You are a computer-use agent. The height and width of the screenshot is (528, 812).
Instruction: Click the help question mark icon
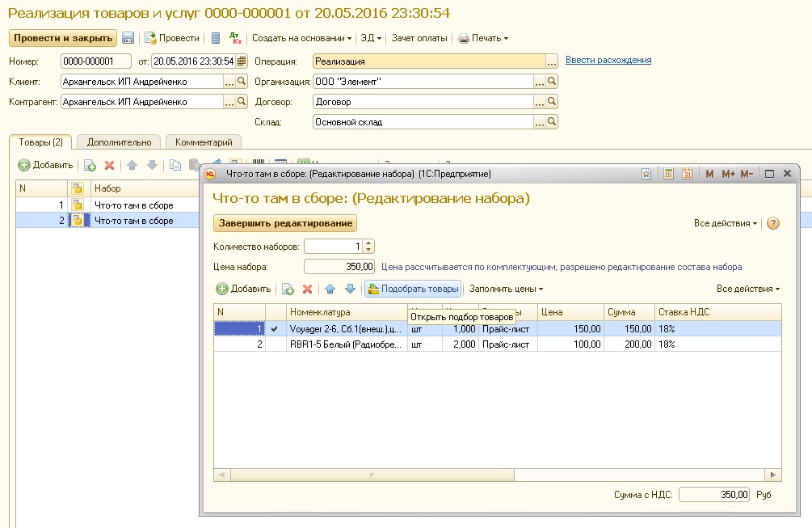[772, 223]
